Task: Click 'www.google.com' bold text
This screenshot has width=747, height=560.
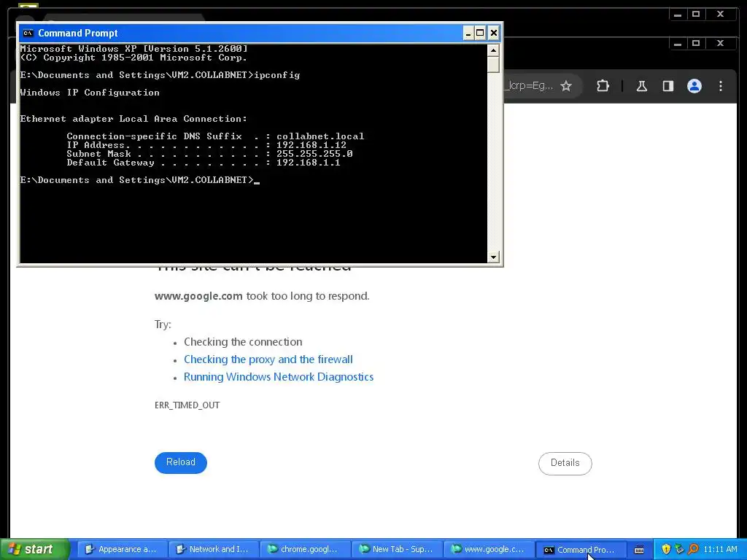Action: 198,296
